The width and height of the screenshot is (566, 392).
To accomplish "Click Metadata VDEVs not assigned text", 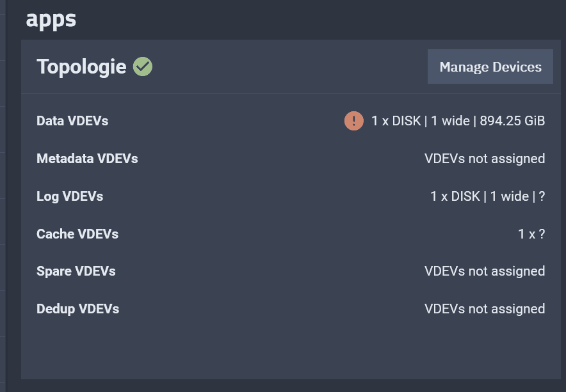I will (x=485, y=159).
